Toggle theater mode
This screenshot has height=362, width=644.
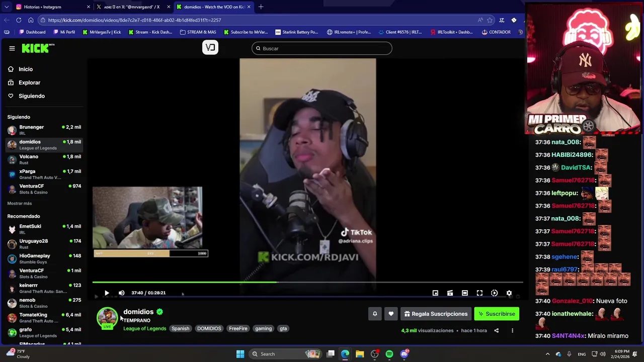pos(465,293)
